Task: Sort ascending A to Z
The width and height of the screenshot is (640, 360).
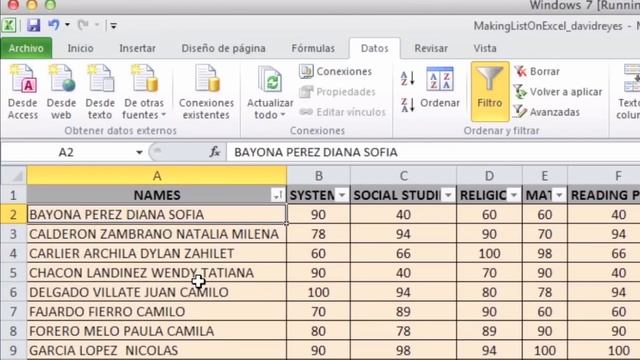Action: point(407,78)
